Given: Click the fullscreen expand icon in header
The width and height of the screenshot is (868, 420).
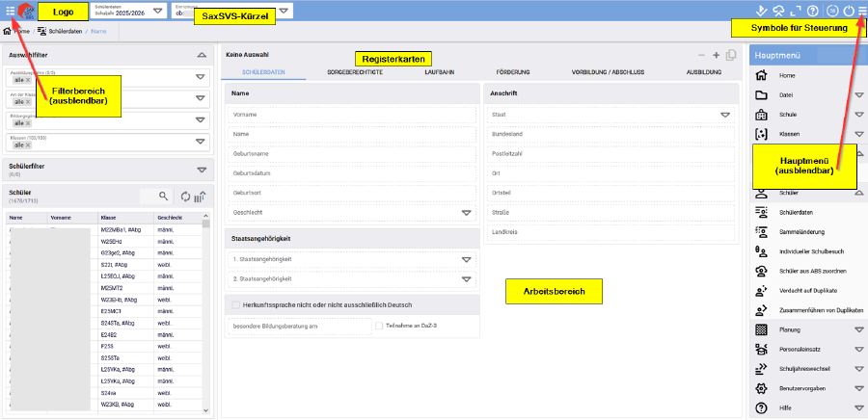Looking at the screenshot, I should [x=798, y=12].
